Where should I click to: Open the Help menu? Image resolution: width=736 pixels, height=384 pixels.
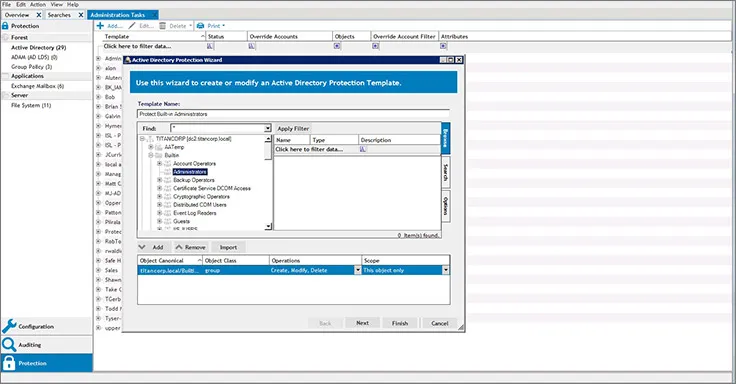(x=73, y=4)
